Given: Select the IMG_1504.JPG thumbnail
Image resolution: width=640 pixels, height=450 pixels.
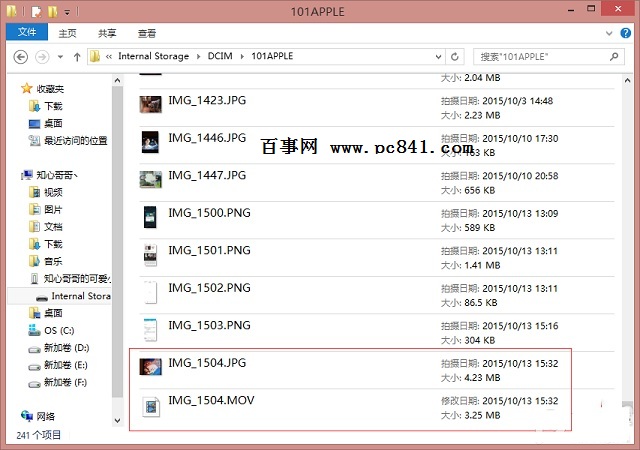Looking at the screenshot, I should 151,367.
